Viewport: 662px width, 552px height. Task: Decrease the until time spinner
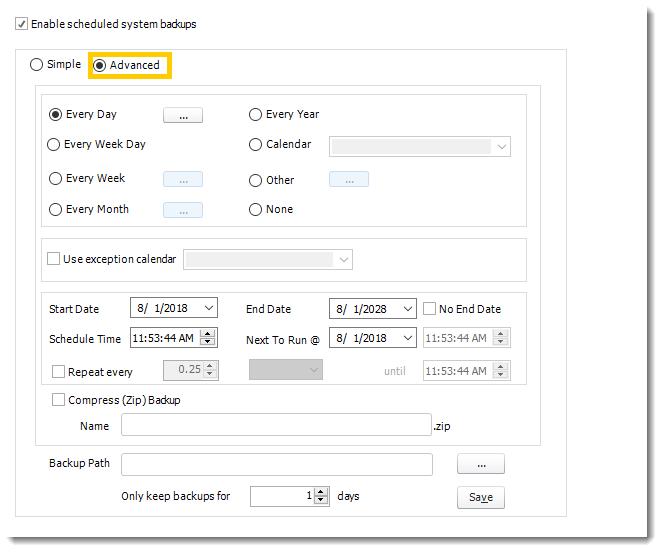[501, 375]
